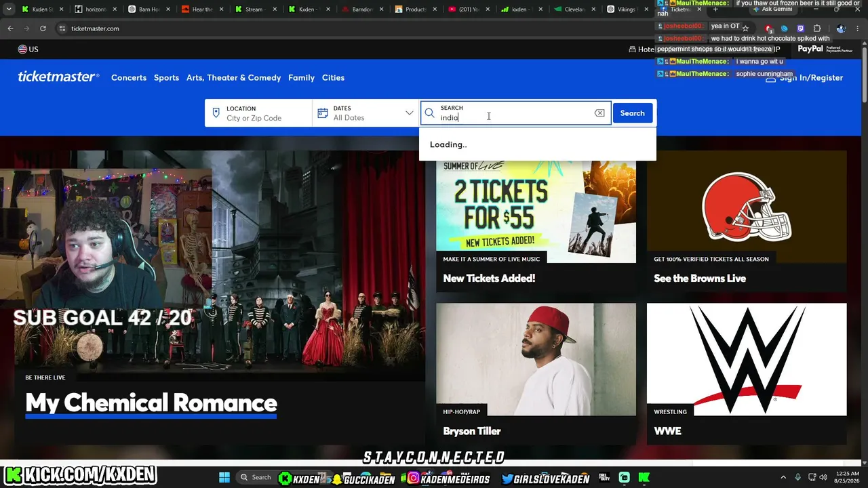Viewport: 868px width, 488px height.
Task: Open the Cities menu
Action: pos(333,77)
